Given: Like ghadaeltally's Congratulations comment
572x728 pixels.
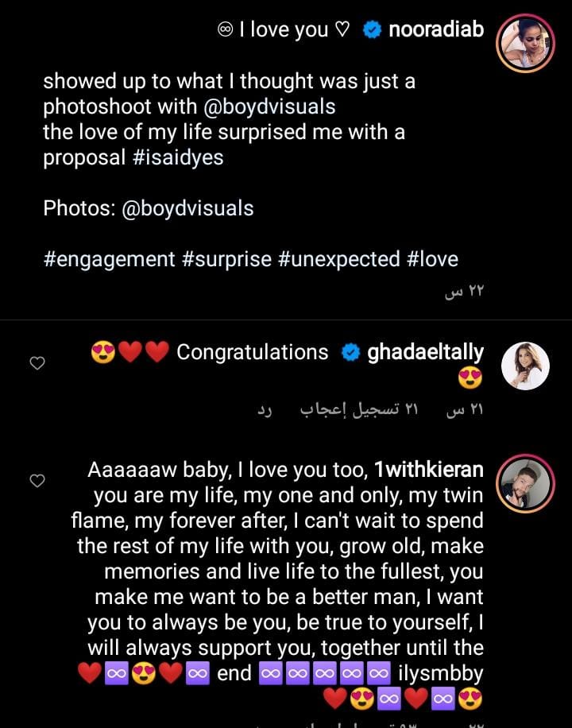Looking at the screenshot, I should pyautogui.click(x=37, y=363).
